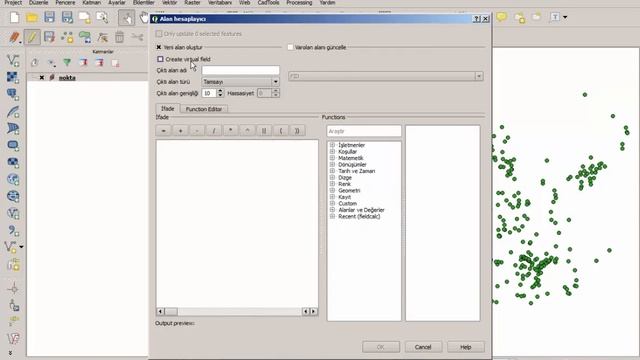Click the Delete selected trash icon
This screenshot has width=640, height=360.
coord(119,37)
